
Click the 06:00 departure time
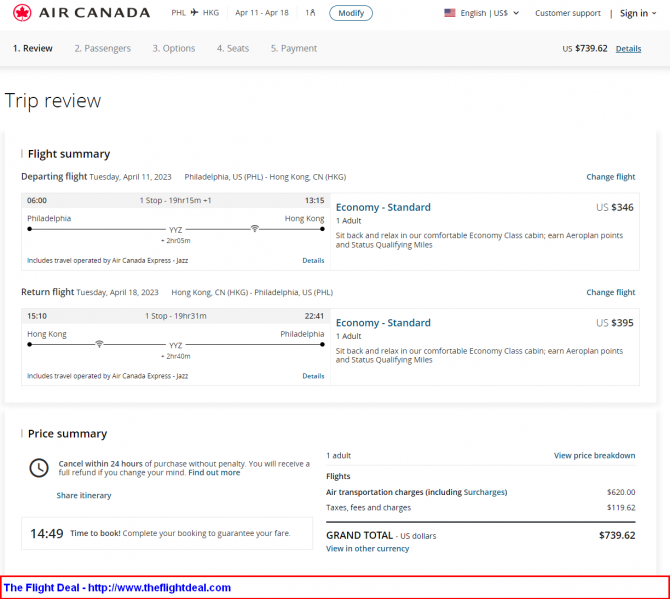pos(37,200)
